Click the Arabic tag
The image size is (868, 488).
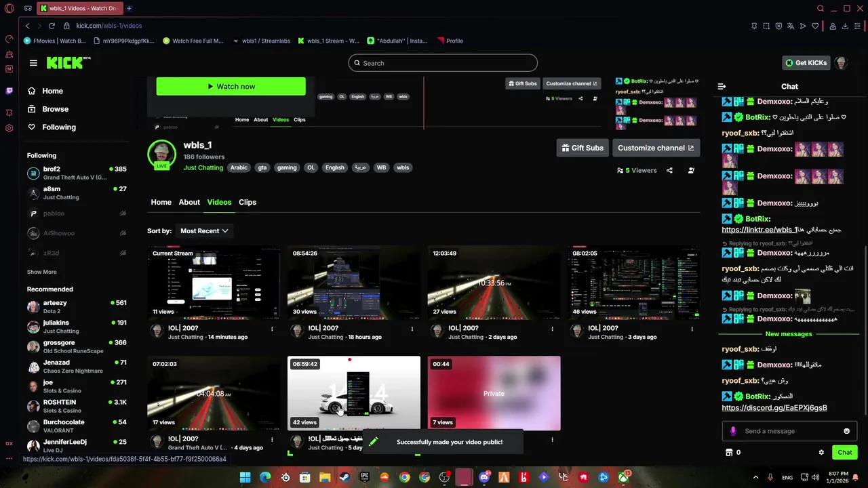pos(239,167)
